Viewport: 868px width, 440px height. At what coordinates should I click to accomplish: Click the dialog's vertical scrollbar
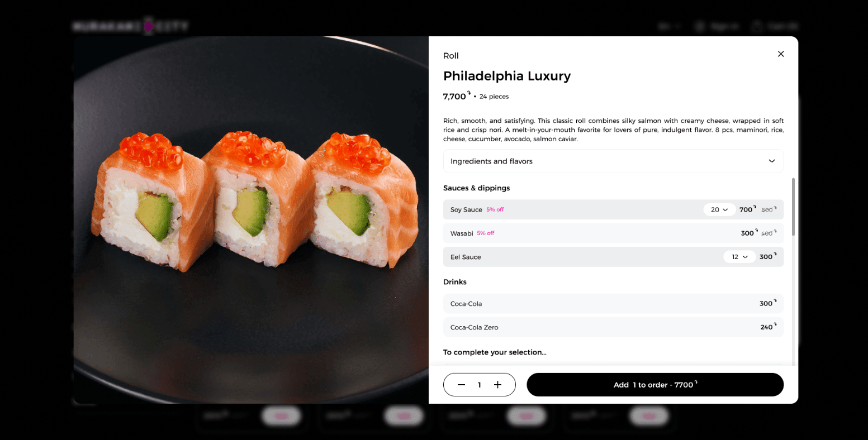[793, 207]
